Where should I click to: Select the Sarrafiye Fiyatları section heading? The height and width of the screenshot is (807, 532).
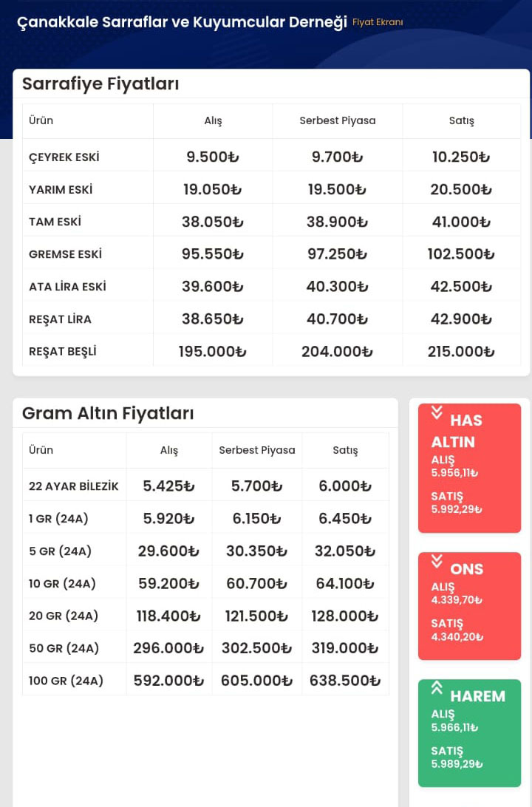100,84
